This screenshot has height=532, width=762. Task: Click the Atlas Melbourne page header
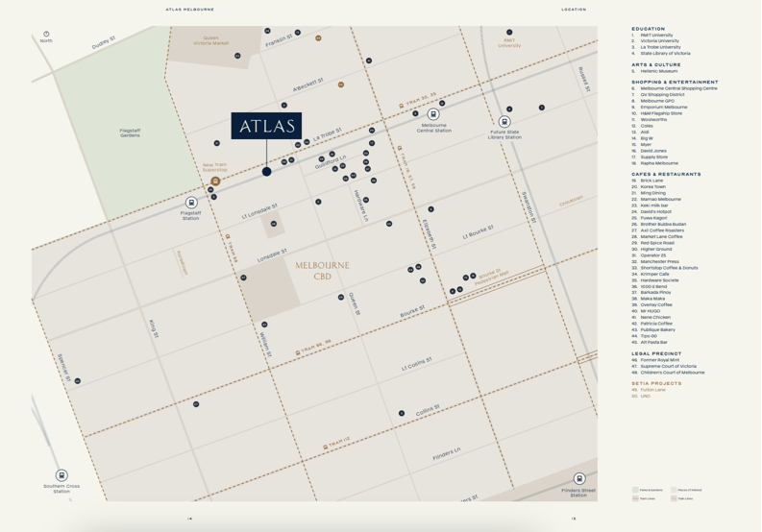tap(190, 10)
